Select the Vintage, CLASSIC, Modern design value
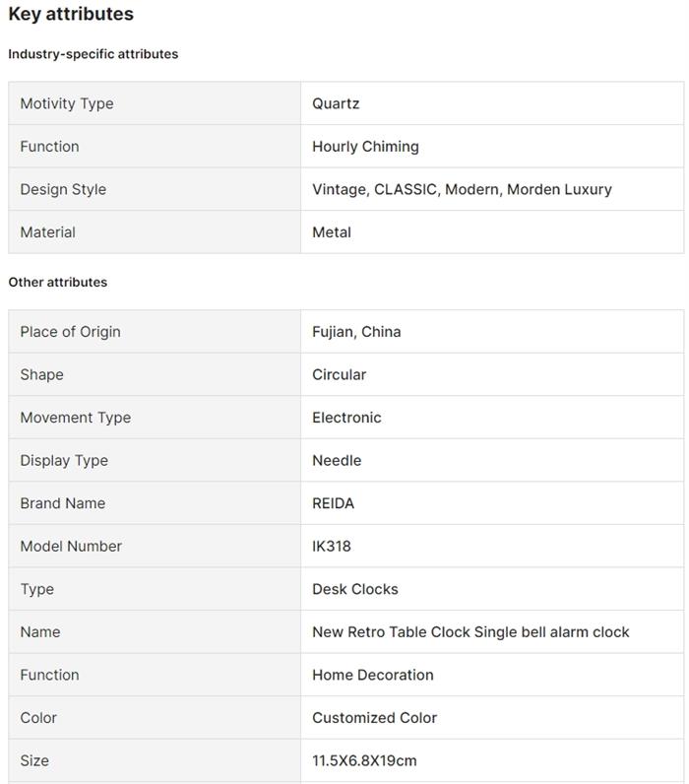This screenshot has width=689, height=784. point(462,189)
